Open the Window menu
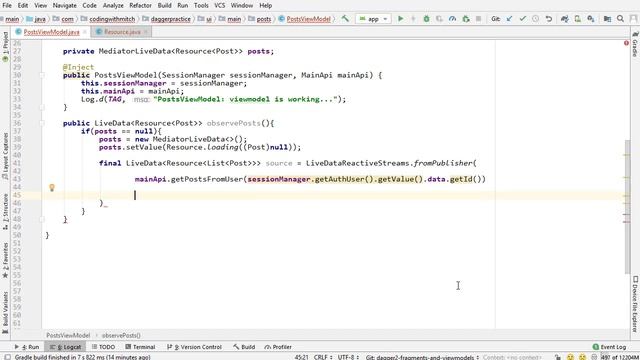Screen dimensions: 640x360 tap(242, 6)
